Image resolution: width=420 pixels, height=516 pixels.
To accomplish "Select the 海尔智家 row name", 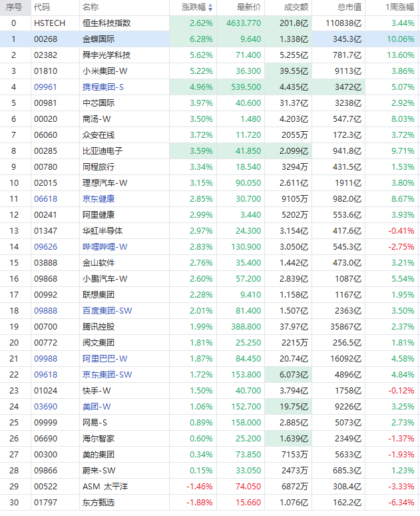I will 99,439.
